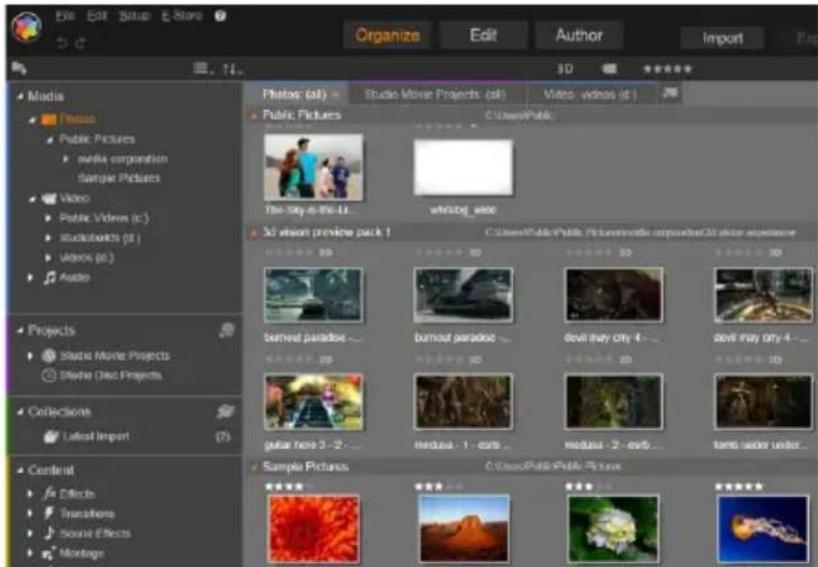Collapse the Photos tree node arrow
818x567 pixels.
33,120
